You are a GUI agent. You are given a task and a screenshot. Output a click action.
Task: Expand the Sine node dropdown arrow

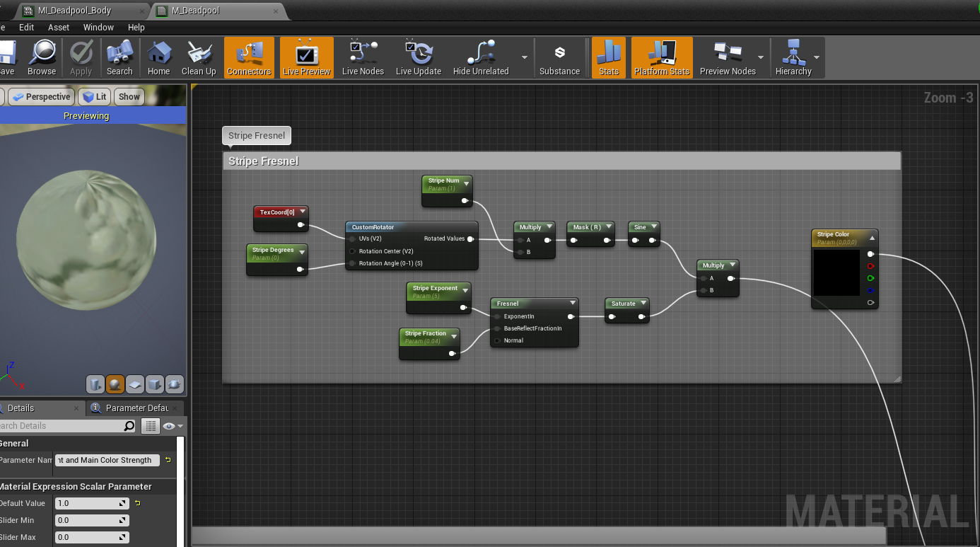[x=654, y=227]
